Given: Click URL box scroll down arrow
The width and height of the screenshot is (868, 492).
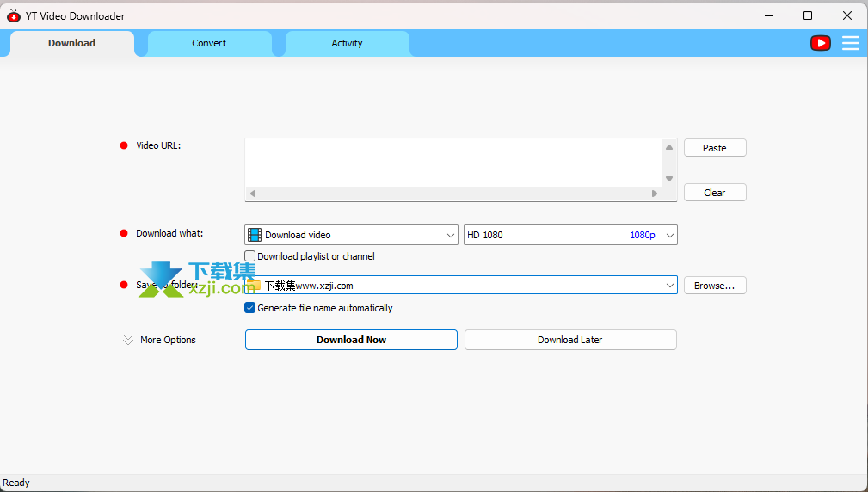Looking at the screenshot, I should [669, 179].
